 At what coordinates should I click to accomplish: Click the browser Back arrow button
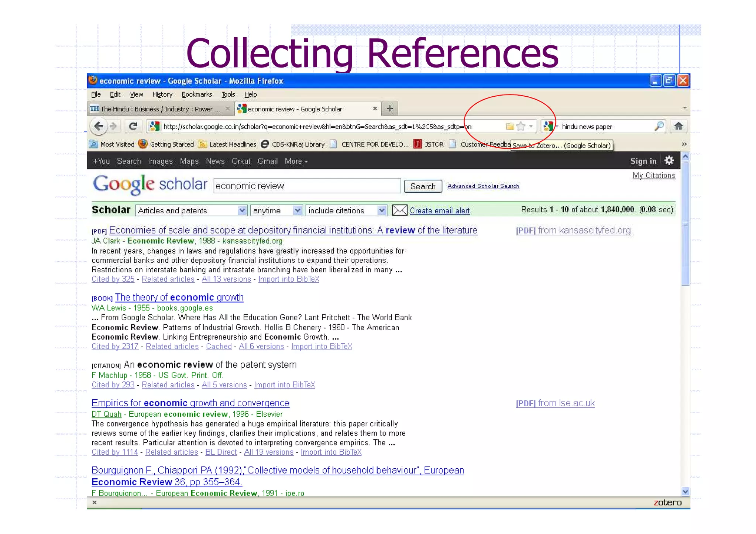pyautogui.click(x=98, y=127)
